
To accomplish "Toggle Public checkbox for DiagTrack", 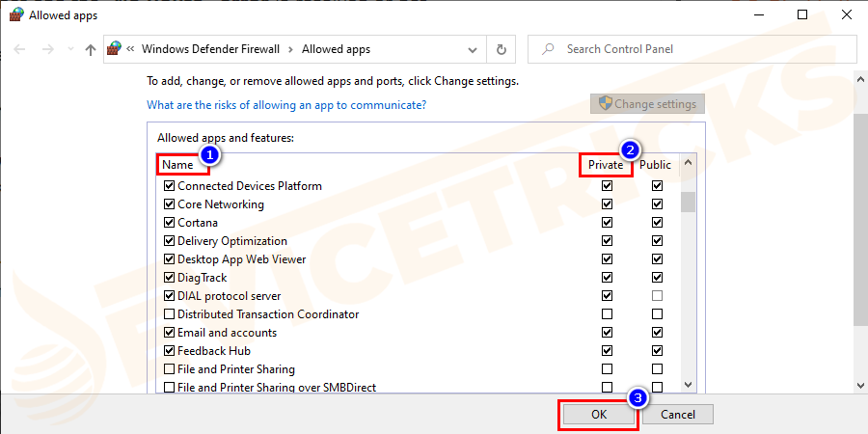I will tap(657, 278).
